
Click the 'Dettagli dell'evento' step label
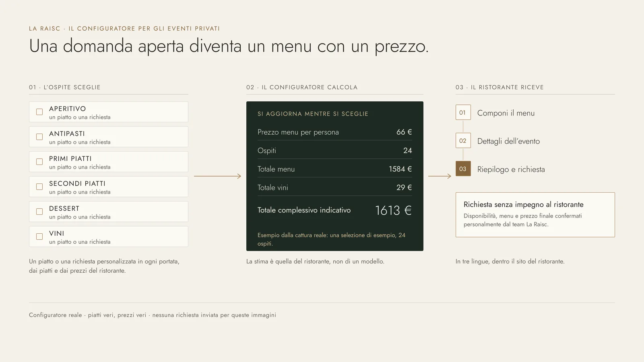(x=508, y=141)
